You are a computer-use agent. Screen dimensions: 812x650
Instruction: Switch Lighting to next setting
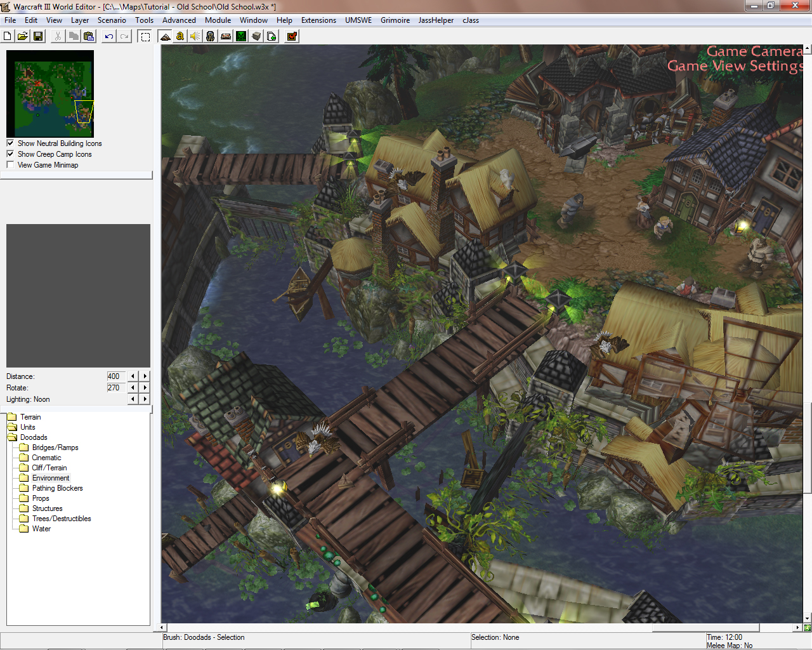click(x=145, y=399)
